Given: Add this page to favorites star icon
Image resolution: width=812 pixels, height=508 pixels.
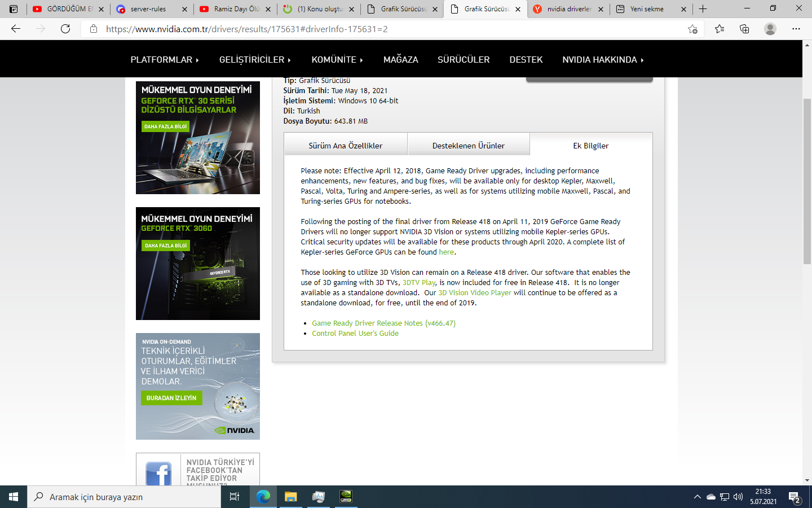Looking at the screenshot, I should [x=693, y=29].
